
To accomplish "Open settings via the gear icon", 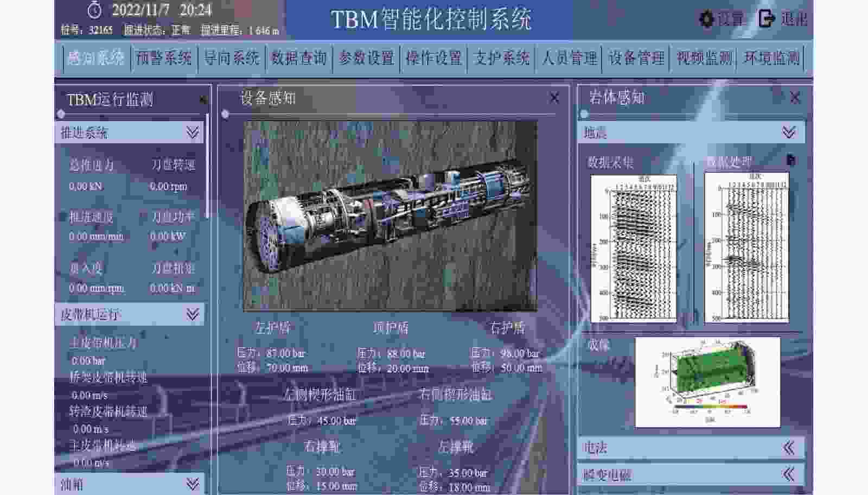I will [706, 19].
